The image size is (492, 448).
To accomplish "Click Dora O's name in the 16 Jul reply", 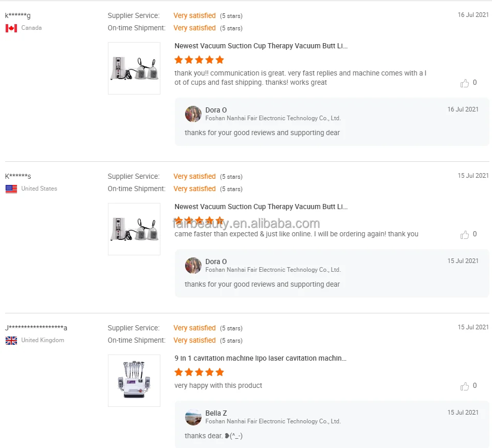I will [216, 110].
